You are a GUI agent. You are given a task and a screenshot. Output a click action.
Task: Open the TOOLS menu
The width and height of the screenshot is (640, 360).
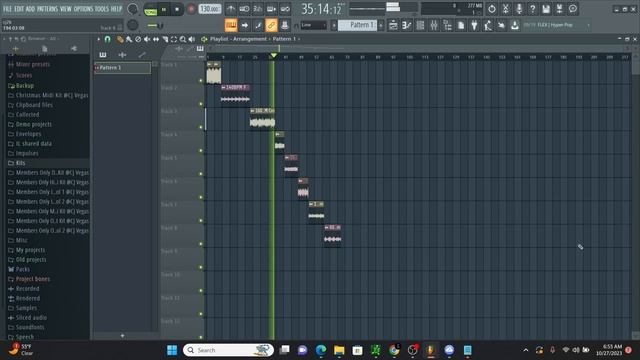102,9
